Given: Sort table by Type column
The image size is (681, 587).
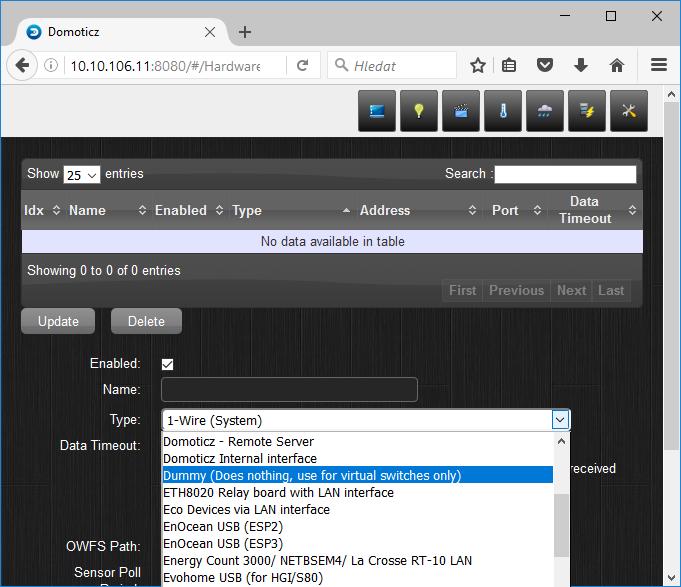Looking at the screenshot, I should [291, 211].
